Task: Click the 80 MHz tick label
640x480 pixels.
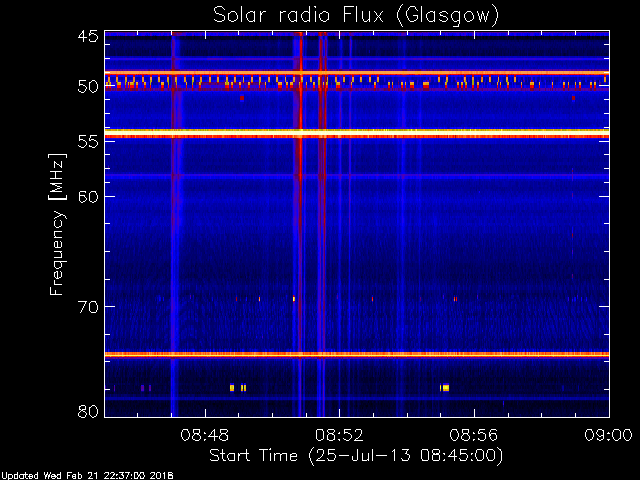Action: (88, 411)
